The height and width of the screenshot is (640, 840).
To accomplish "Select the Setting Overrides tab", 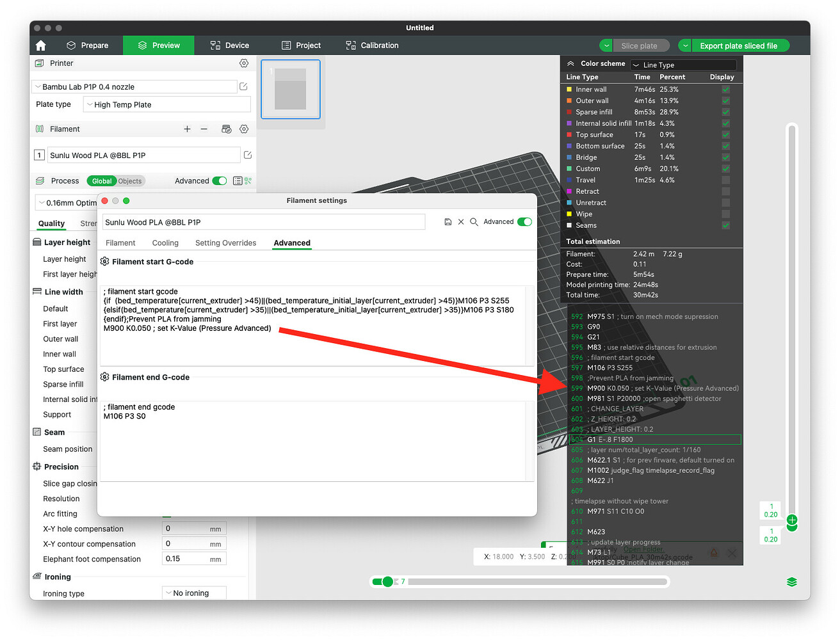I will [225, 243].
